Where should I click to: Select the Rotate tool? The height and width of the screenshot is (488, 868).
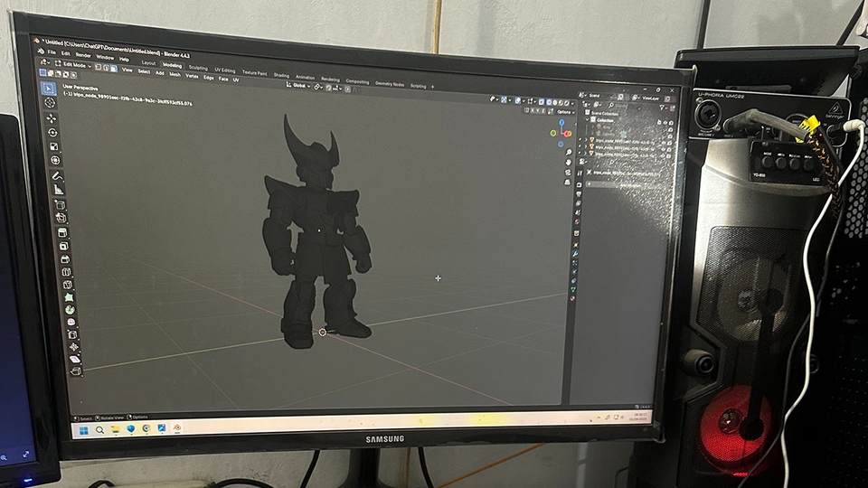tap(52, 132)
